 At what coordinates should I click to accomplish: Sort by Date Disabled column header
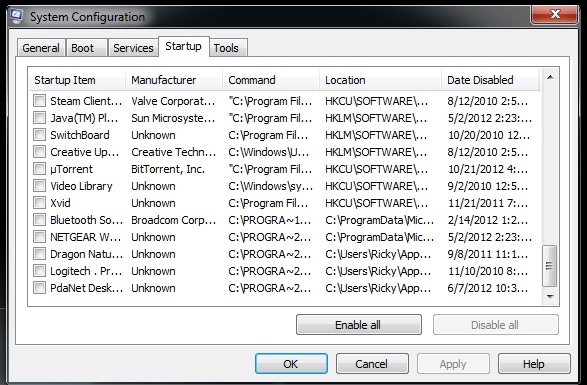pyautogui.click(x=490, y=80)
